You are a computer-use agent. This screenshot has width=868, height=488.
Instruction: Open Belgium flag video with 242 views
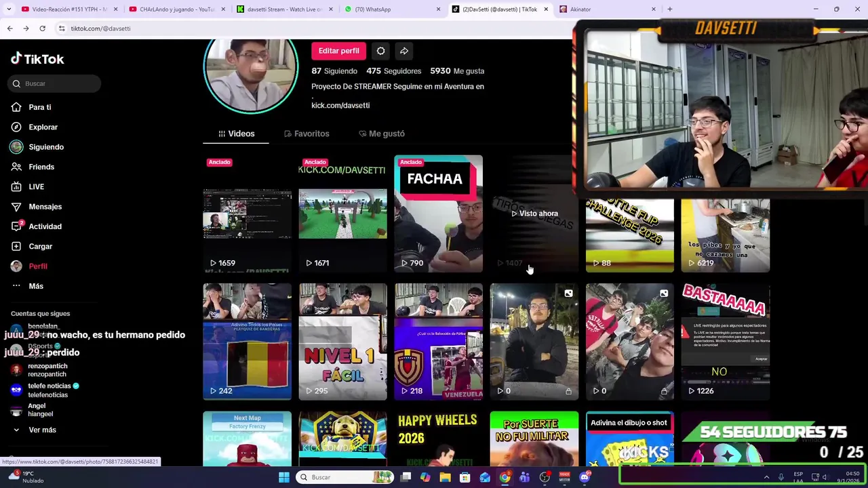click(248, 342)
